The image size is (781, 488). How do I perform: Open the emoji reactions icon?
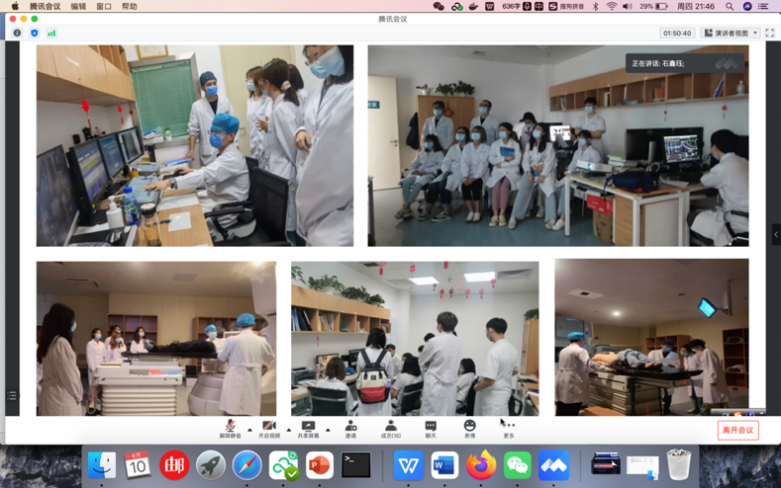coord(470,427)
